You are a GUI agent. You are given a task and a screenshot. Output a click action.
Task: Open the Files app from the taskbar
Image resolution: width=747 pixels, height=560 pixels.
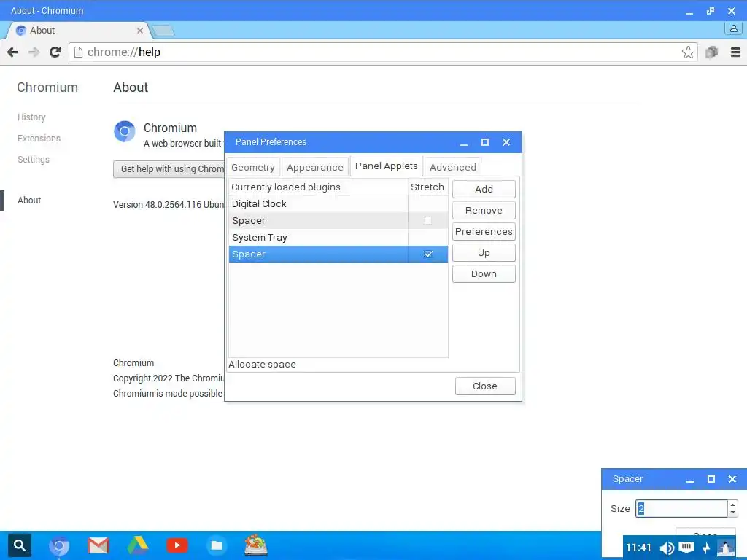point(216,545)
